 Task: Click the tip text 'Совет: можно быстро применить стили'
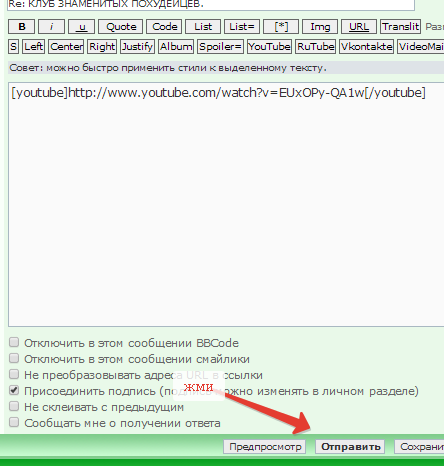click(x=168, y=68)
